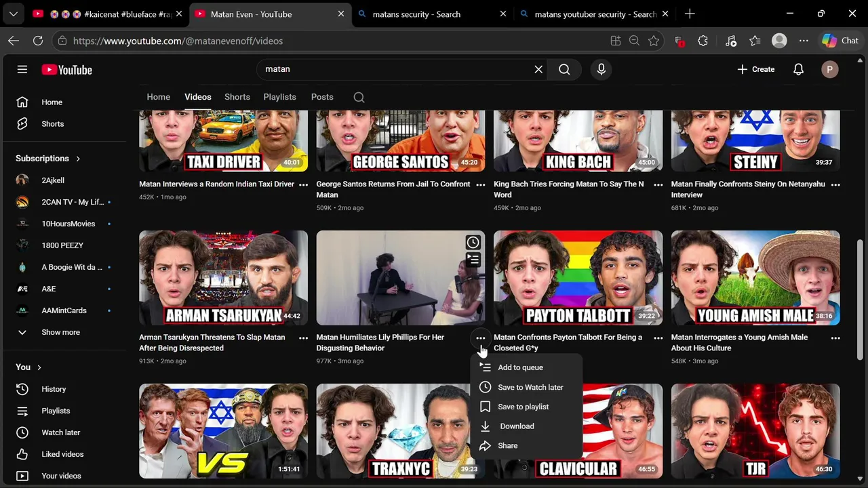Expand the Subscriptions section
The image size is (868, 488).
[x=48, y=159]
